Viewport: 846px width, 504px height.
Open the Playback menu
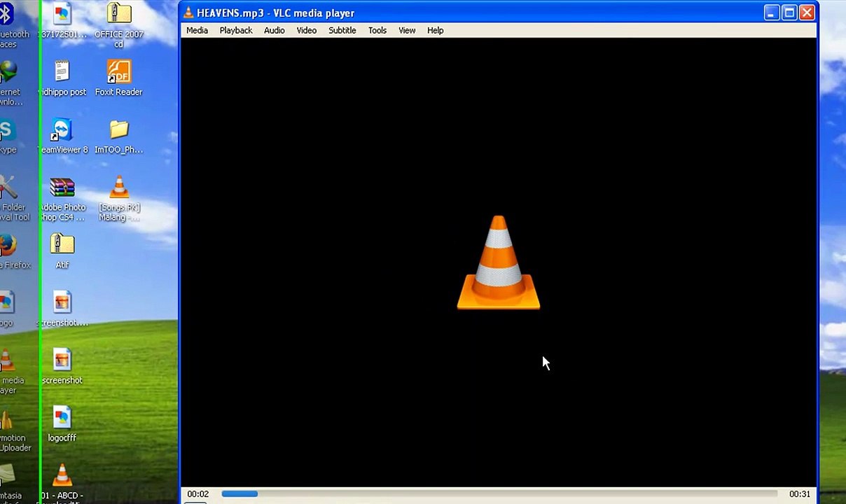click(235, 30)
